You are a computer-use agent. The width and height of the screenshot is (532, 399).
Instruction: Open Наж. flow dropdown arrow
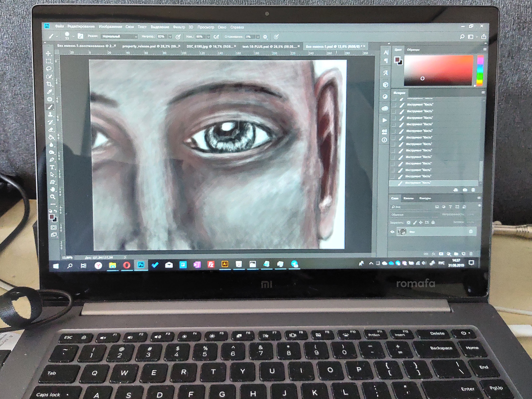[x=208, y=37]
